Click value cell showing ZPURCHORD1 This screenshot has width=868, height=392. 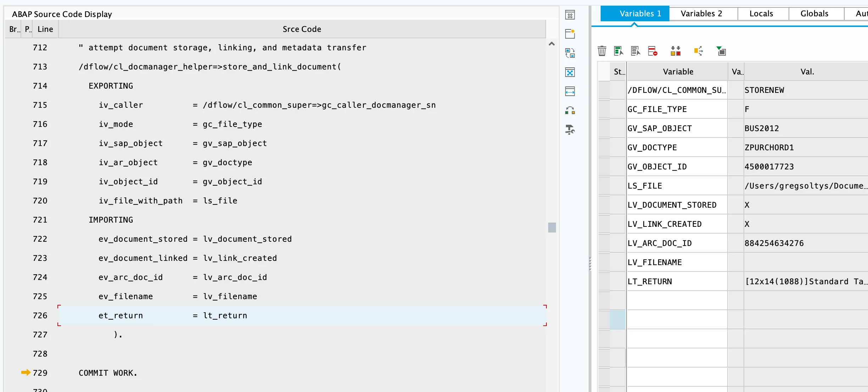[806, 147]
